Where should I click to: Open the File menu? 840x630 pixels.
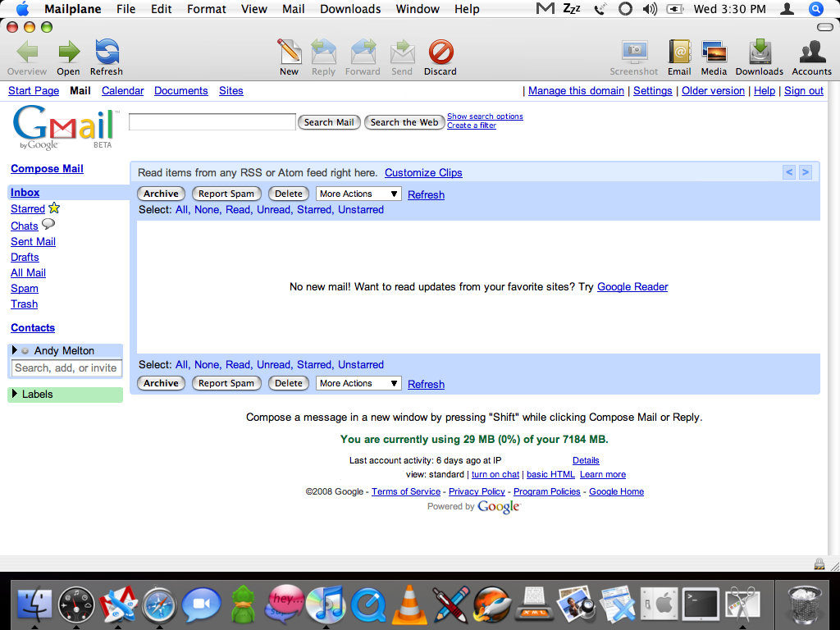pyautogui.click(x=126, y=9)
